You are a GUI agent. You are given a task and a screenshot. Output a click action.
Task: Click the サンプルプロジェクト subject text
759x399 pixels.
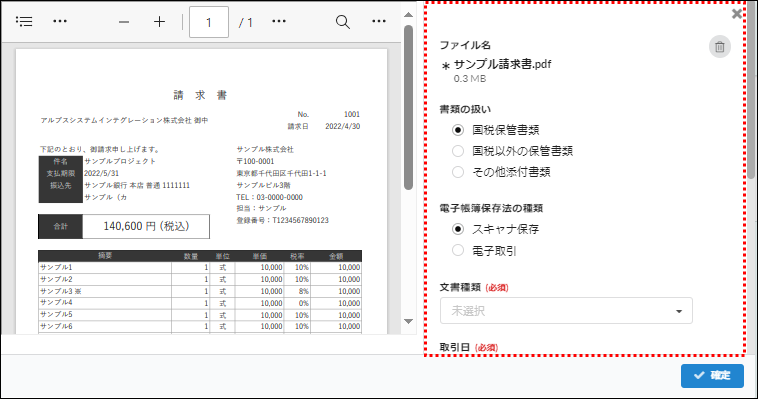[120, 161]
